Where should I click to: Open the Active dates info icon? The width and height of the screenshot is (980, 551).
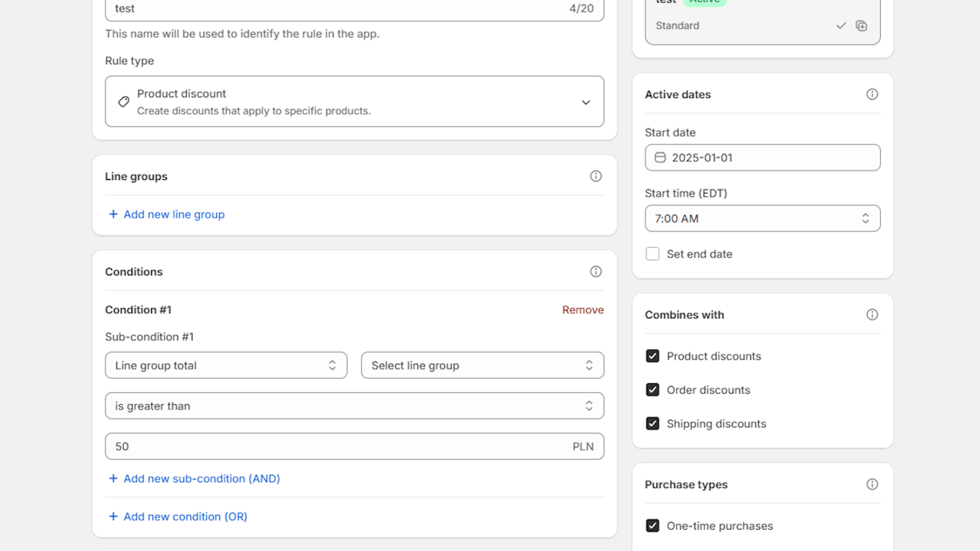point(872,94)
